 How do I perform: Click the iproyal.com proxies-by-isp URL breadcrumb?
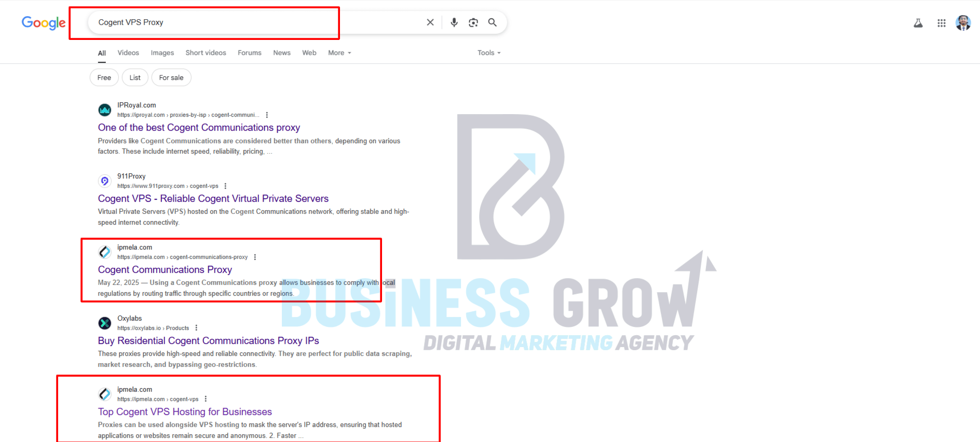188,115
